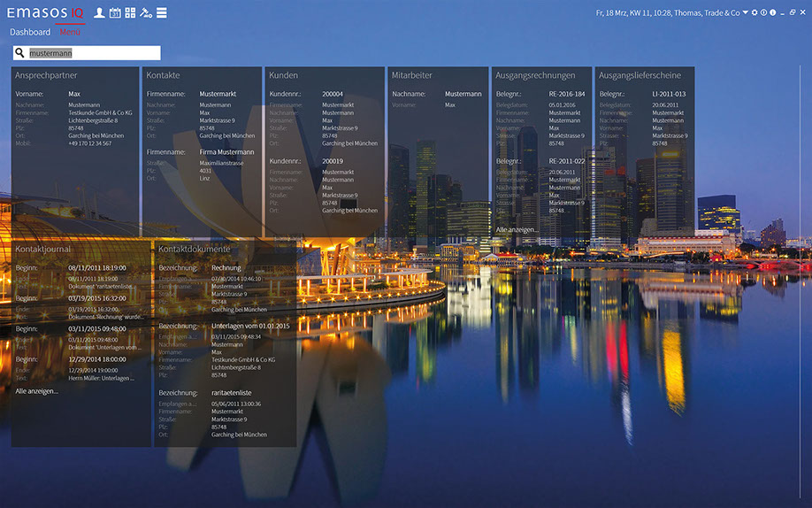812x508 pixels.
Task: Click the gavel icon in top toolbar
Action: click(x=146, y=13)
